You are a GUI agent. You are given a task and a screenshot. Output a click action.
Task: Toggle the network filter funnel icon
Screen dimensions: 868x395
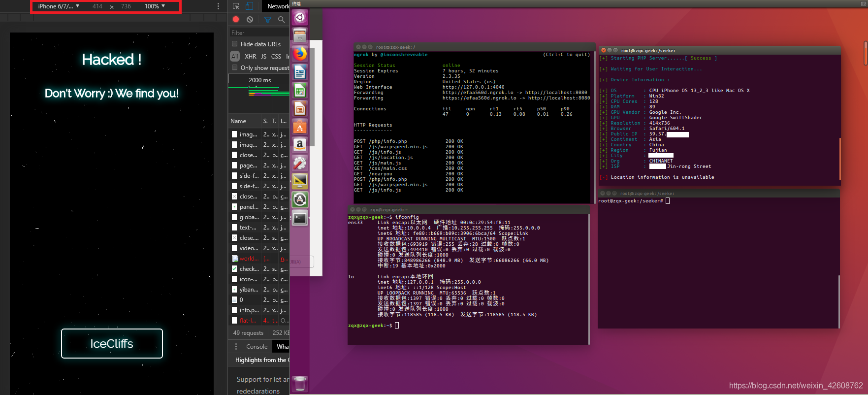[268, 19]
